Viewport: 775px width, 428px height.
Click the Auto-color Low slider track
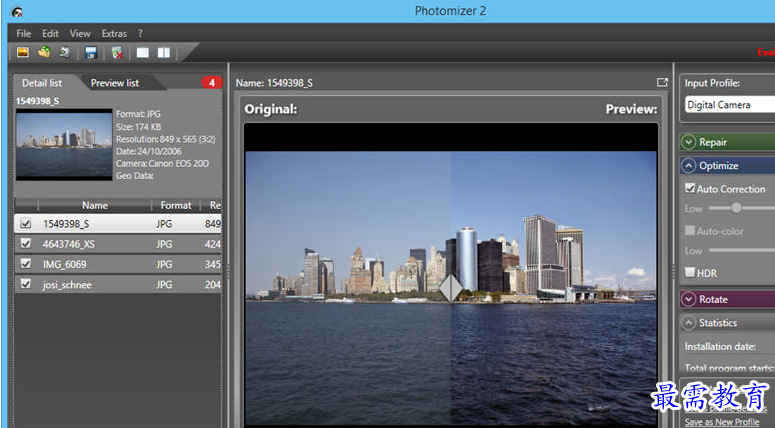point(741,250)
